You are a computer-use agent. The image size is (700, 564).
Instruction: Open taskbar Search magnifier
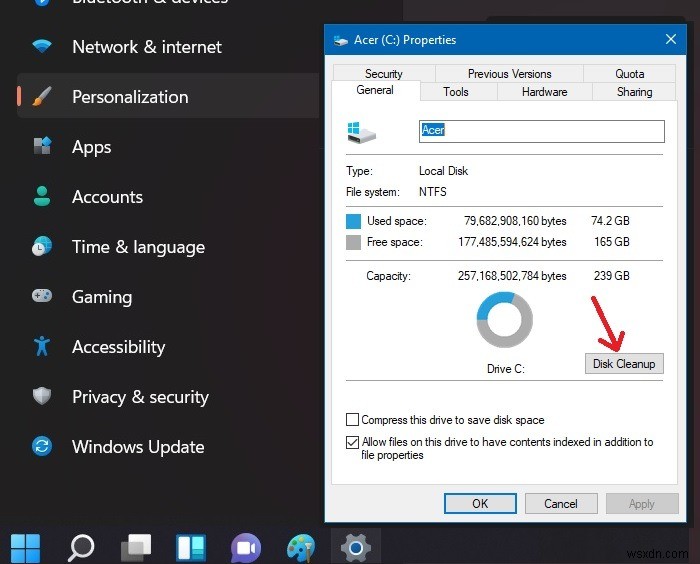[81, 547]
